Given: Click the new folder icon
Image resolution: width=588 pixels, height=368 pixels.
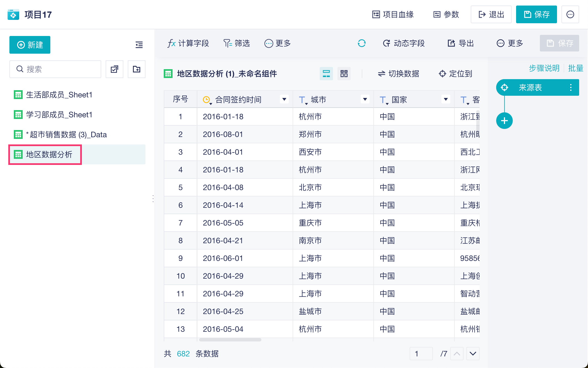Looking at the screenshot, I should [x=137, y=69].
